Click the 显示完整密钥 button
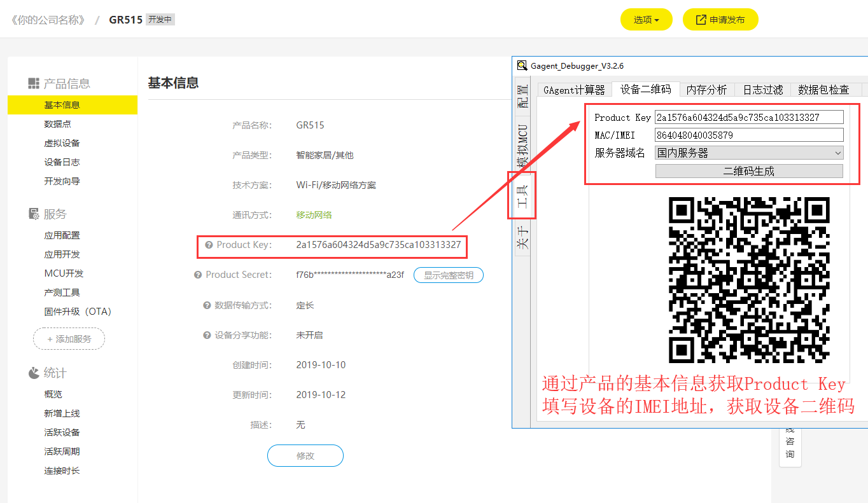This screenshot has height=503, width=868. click(x=448, y=275)
